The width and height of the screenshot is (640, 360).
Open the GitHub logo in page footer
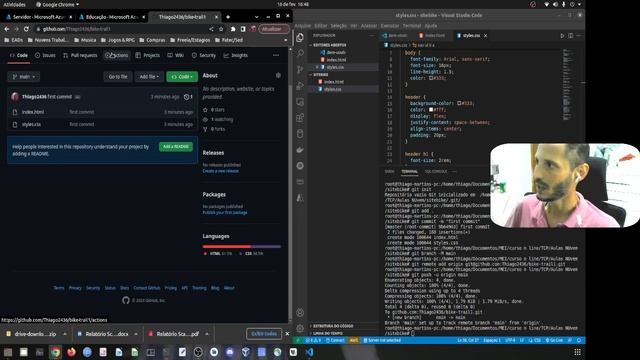[126, 300]
